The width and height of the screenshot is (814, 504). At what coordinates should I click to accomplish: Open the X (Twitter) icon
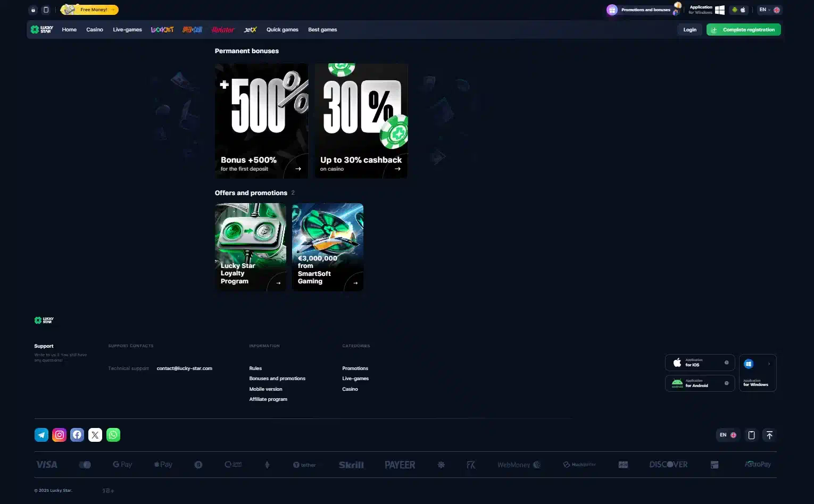(x=95, y=435)
